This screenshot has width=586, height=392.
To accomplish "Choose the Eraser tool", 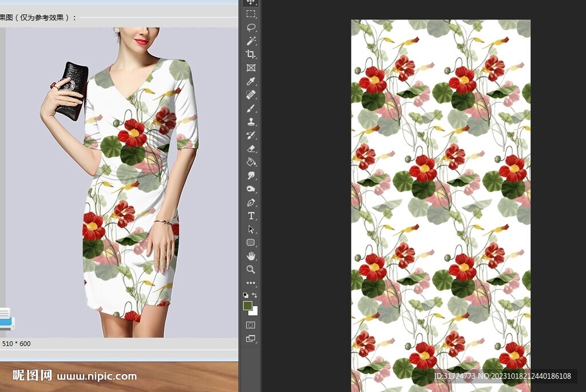I will [251, 149].
